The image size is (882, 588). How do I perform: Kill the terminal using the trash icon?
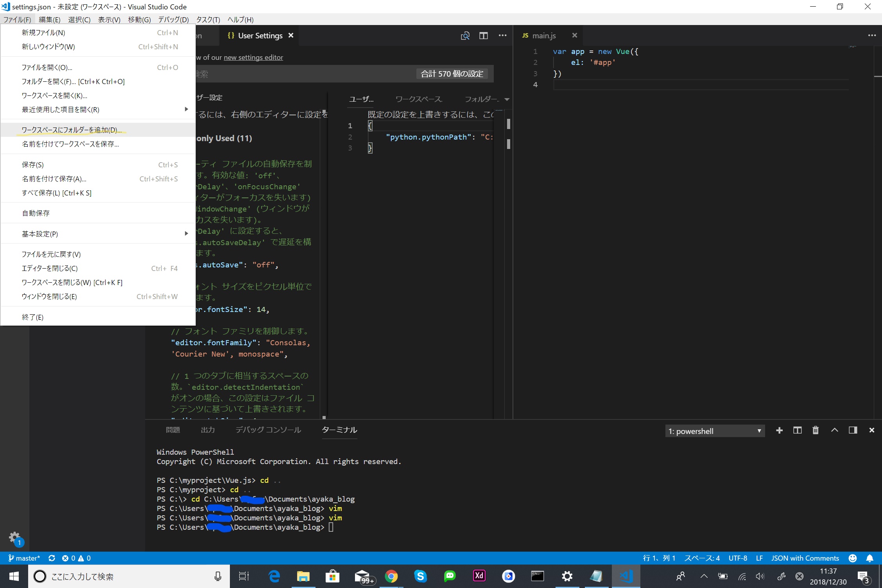(816, 430)
